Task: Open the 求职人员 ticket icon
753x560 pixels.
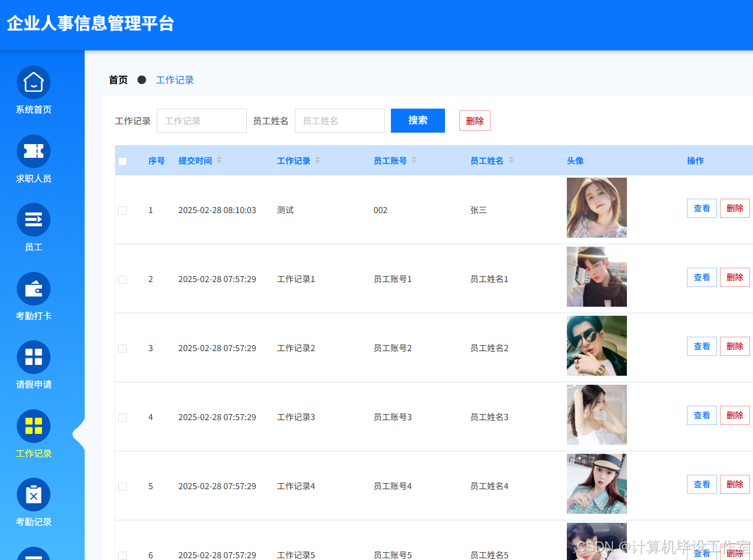Action: coord(34,151)
